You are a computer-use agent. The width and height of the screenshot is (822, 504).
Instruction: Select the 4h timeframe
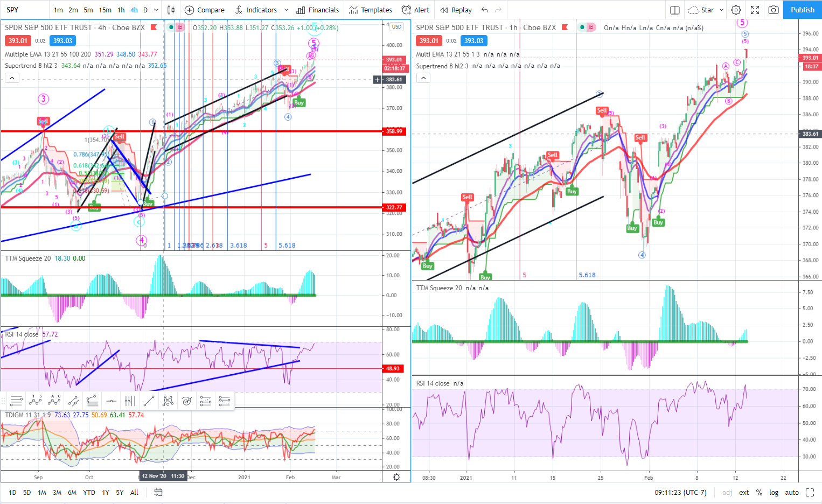tap(134, 10)
